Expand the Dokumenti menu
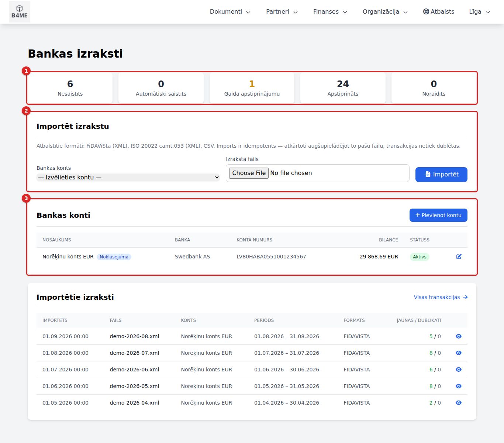This screenshot has height=443, width=504. (x=230, y=12)
